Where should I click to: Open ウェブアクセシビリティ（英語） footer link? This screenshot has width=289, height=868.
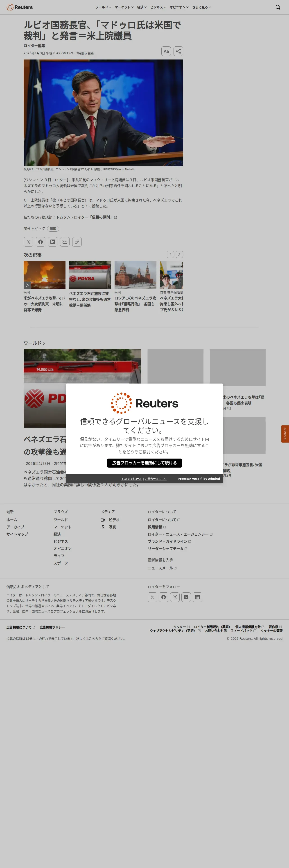tap(175, 631)
